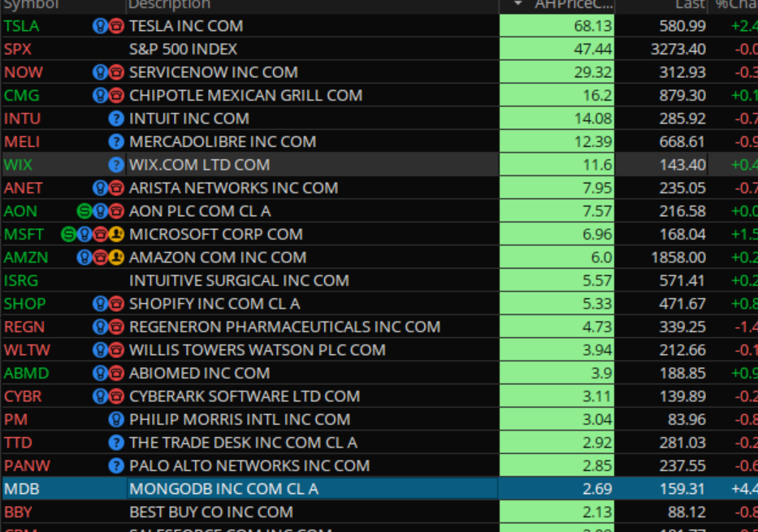Viewport: 758px width, 532px height.
Task: Select the WIX symbol row
Action: [18, 165]
